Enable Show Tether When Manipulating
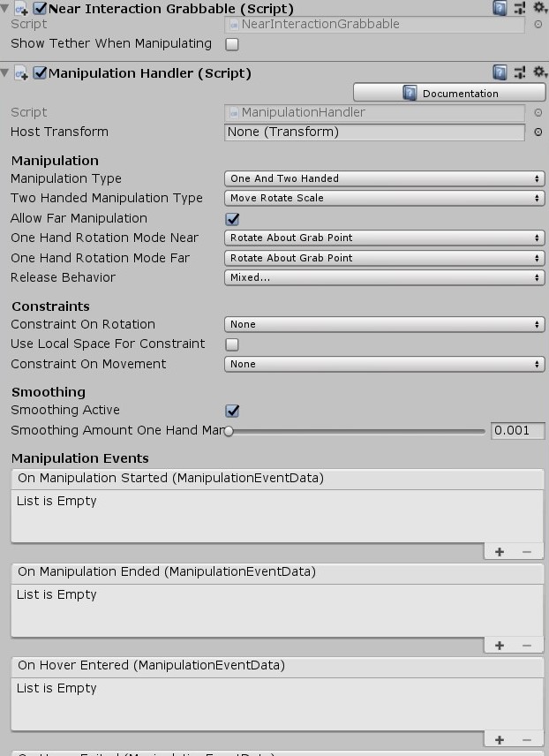 point(232,44)
